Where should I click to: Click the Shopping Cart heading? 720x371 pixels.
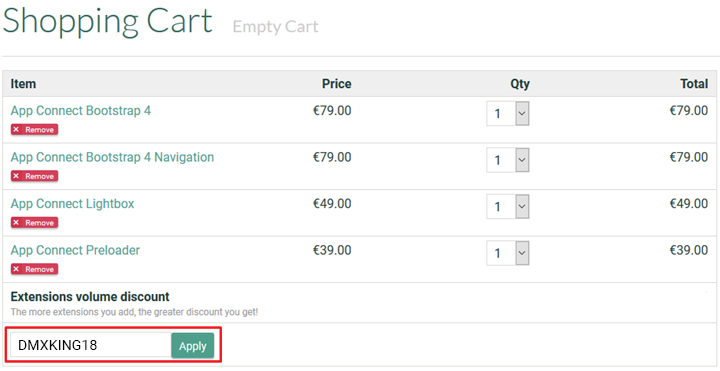point(107,22)
